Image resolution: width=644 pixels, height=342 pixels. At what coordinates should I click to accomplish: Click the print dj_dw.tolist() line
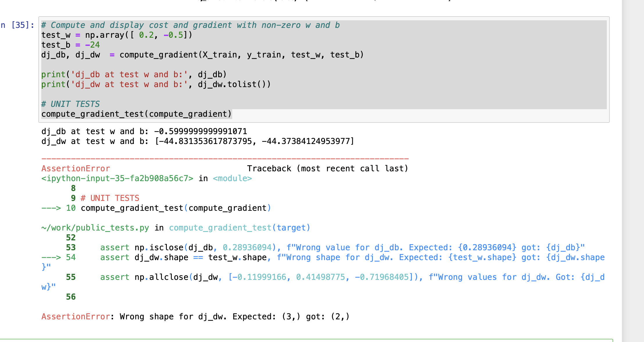(x=156, y=84)
